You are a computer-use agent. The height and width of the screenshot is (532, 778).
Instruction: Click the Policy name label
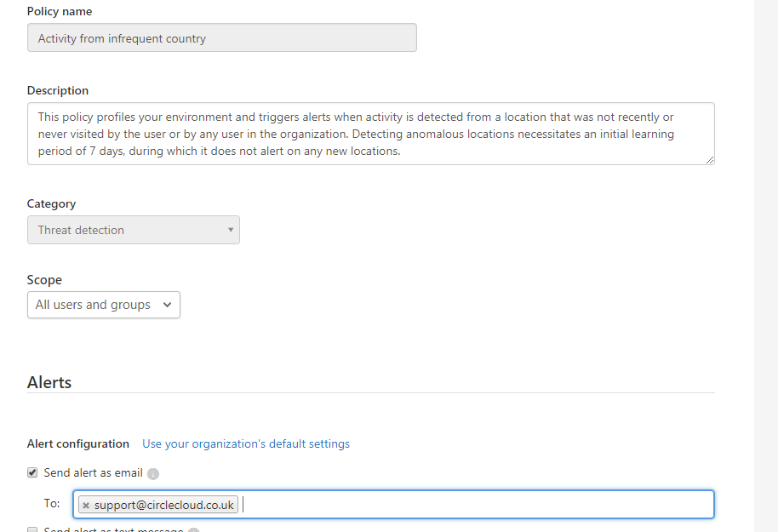(60, 12)
